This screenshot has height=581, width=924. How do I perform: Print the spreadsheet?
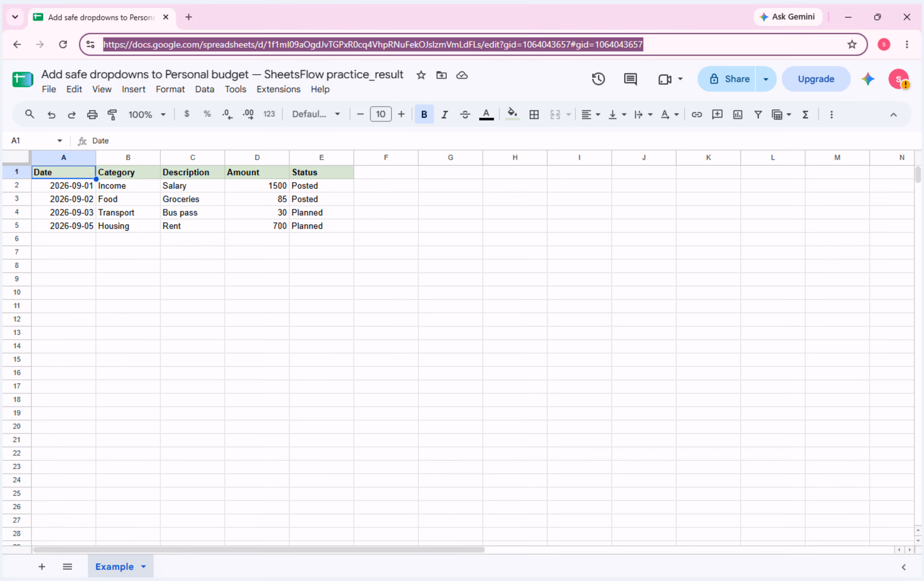pyautogui.click(x=92, y=114)
